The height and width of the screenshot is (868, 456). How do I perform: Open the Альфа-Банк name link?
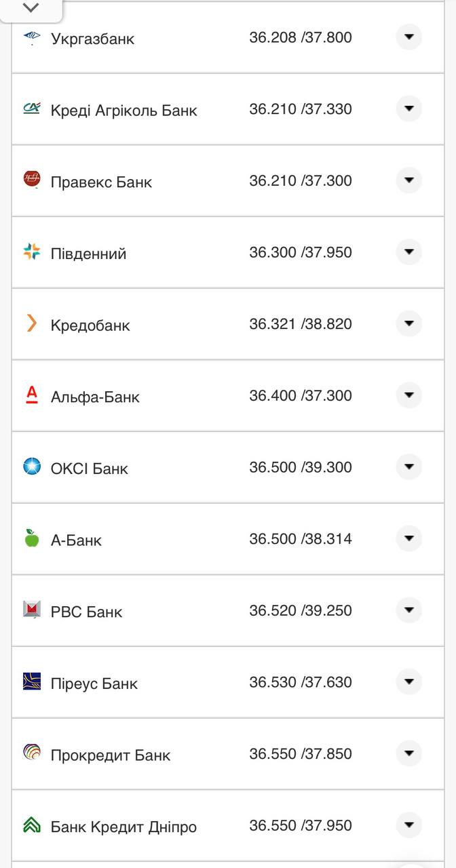coord(95,397)
